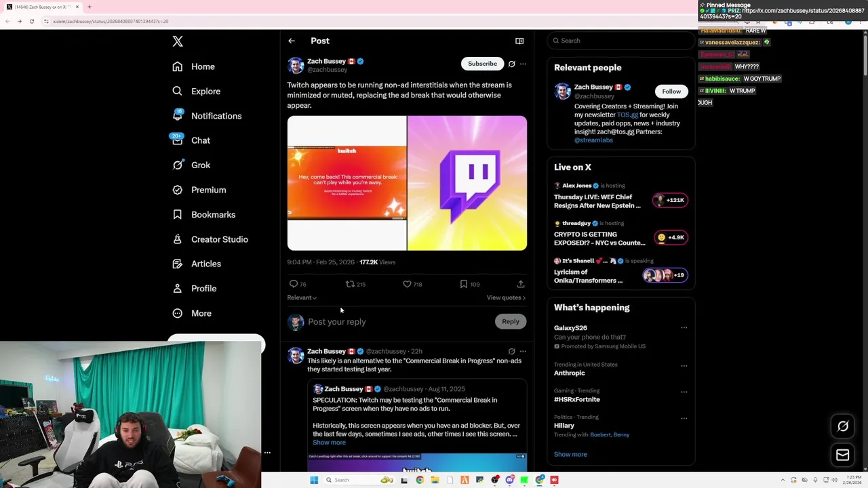Reload the page with browser refresh

[31, 21]
